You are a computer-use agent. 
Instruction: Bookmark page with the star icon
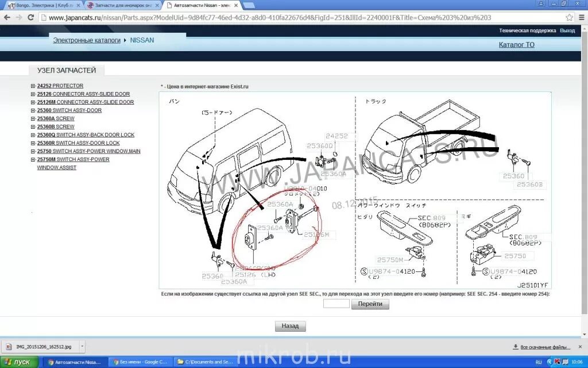pyautogui.click(x=569, y=17)
